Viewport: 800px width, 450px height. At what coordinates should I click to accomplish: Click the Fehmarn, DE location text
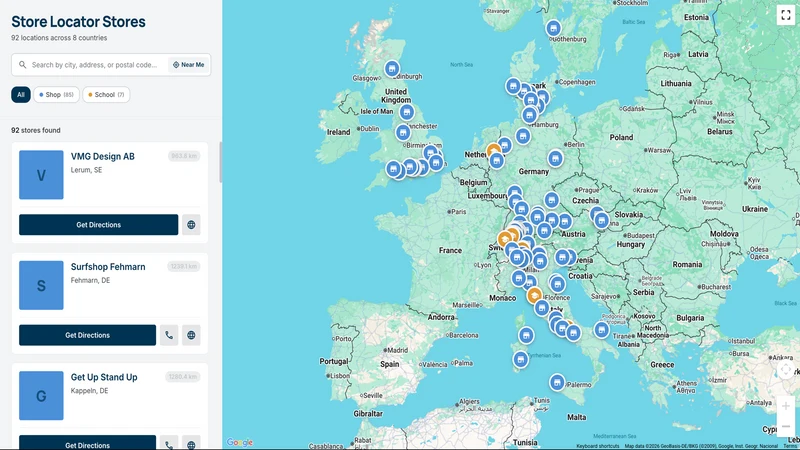pos(90,280)
